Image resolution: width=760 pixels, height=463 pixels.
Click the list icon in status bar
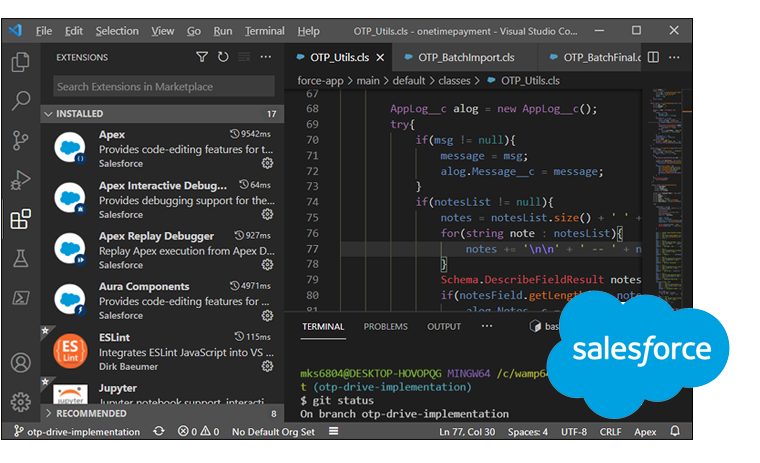(x=333, y=431)
